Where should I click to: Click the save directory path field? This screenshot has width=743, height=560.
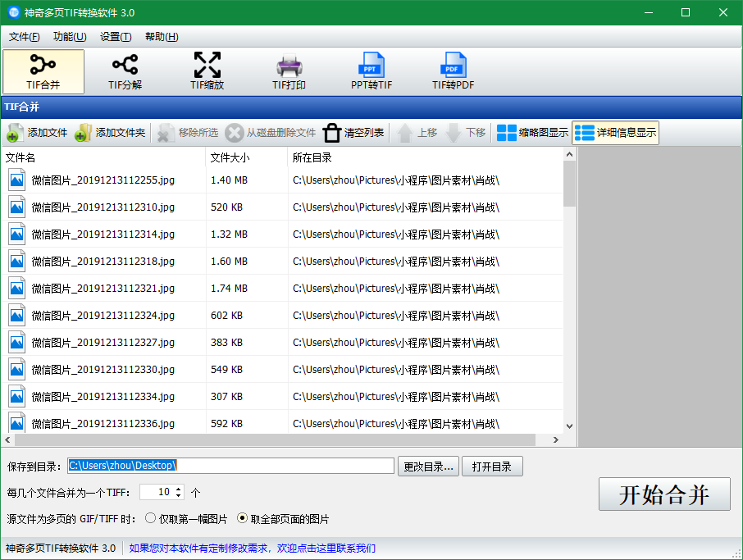(230, 466)
